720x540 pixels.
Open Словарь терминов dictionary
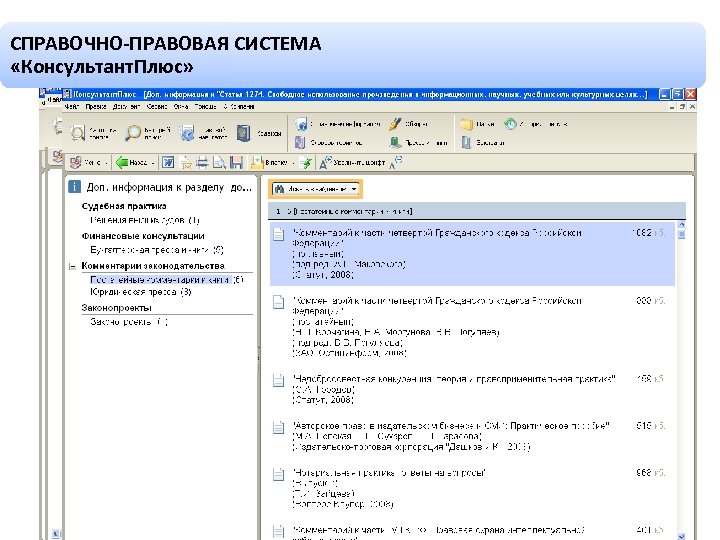[329, 143]
